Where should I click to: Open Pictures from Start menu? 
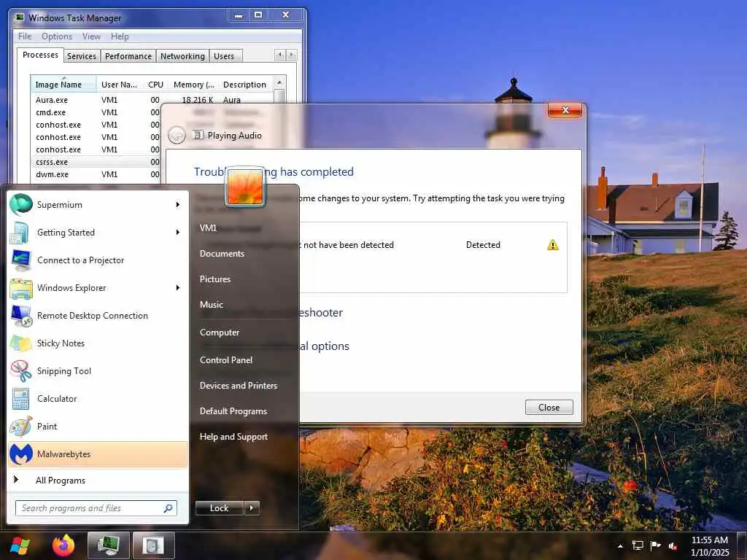pos(215,279)
